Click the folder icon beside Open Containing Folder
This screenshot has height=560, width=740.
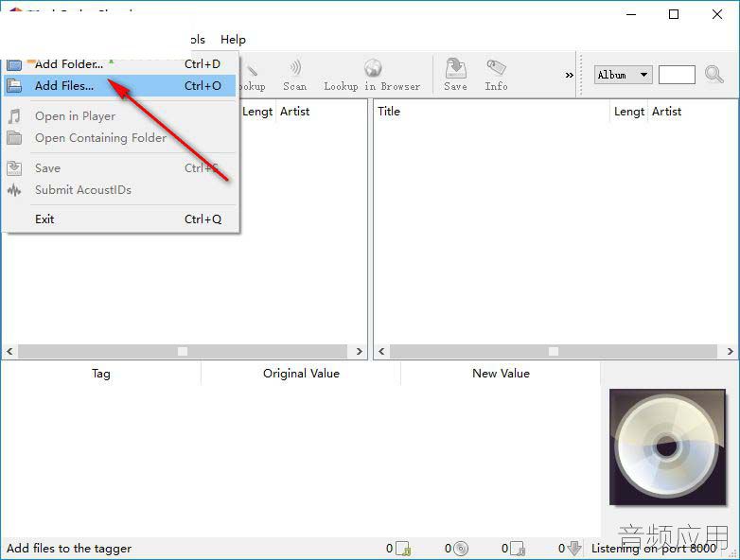(x=14, y=138)
